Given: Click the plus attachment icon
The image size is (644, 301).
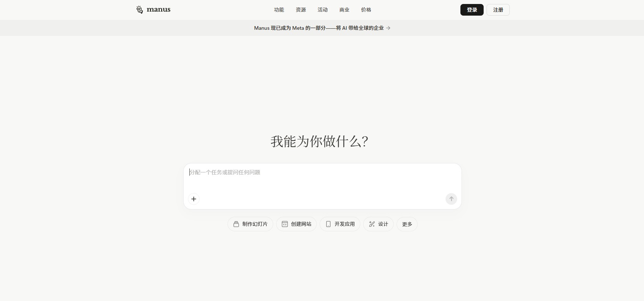Looking at the screenshot, I should pyautogui.click(x=194, y=199).
